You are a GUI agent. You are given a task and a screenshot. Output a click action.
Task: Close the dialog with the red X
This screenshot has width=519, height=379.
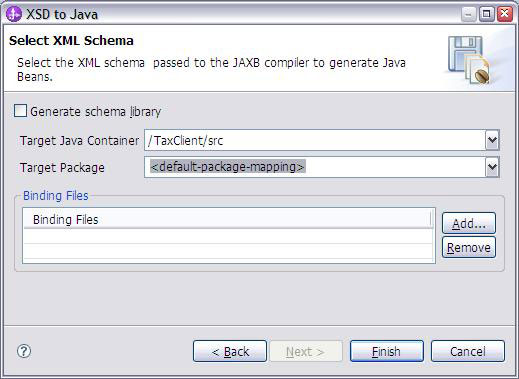[x=505, y=14]
